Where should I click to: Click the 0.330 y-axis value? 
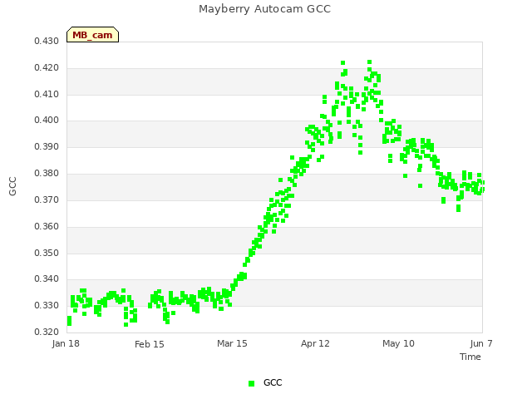click(47, 305)
